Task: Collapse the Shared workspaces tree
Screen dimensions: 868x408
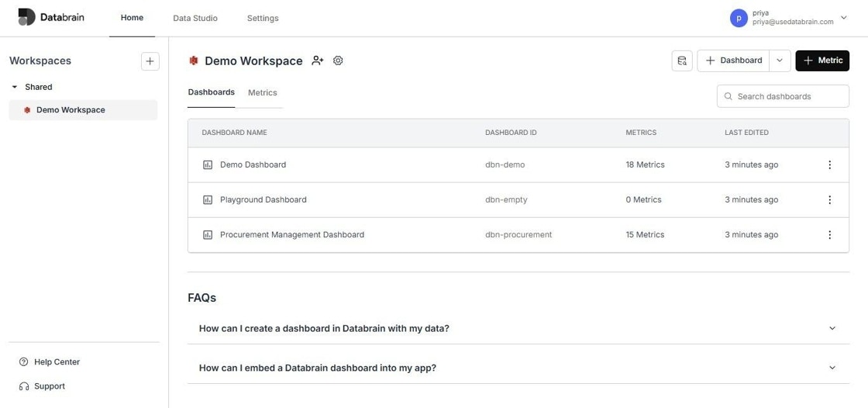Action: tap(15, 87)
